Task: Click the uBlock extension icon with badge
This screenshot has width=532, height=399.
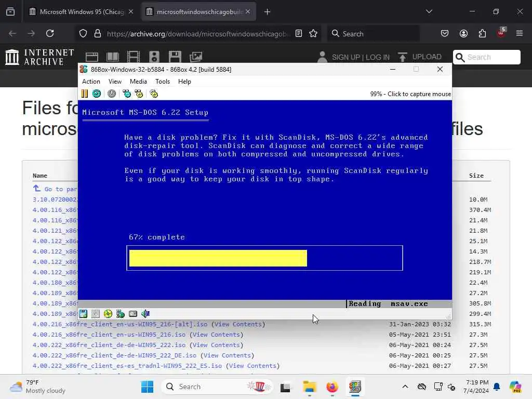Action: point(501,33)
